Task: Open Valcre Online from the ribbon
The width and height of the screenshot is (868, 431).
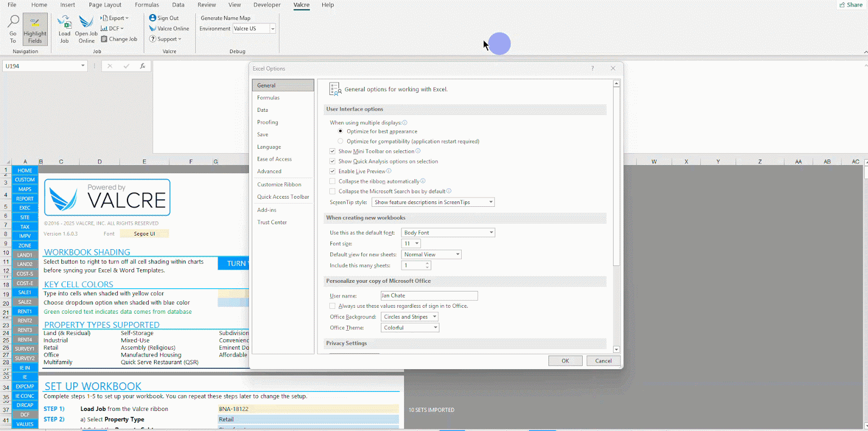Action: click(x=169, y=28)
